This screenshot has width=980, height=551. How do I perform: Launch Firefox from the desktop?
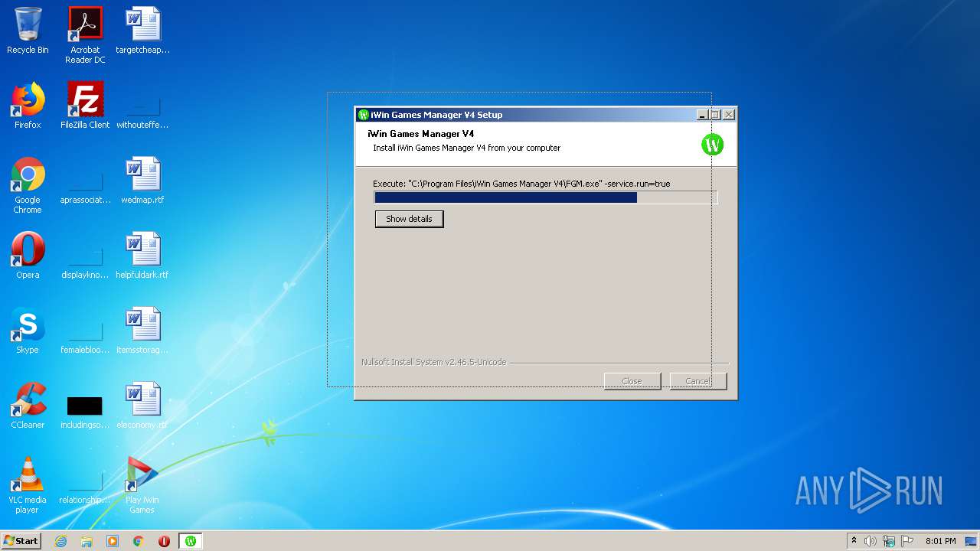28,106
